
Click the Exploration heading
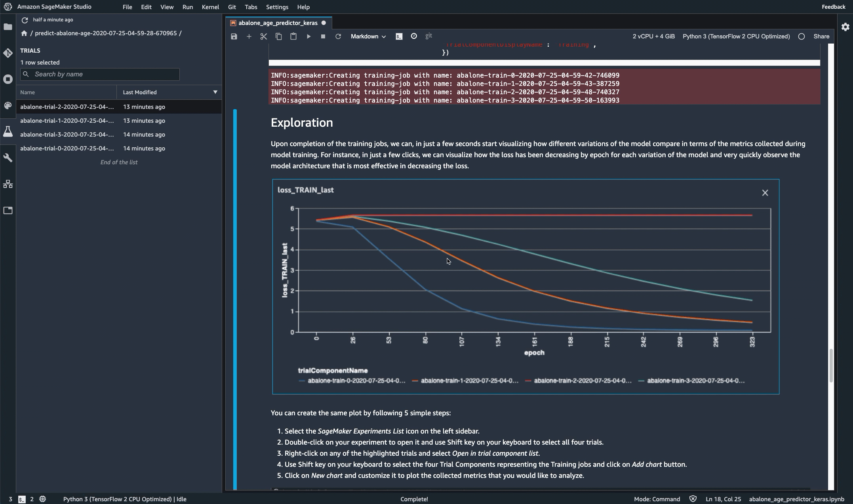pos(302,123)
